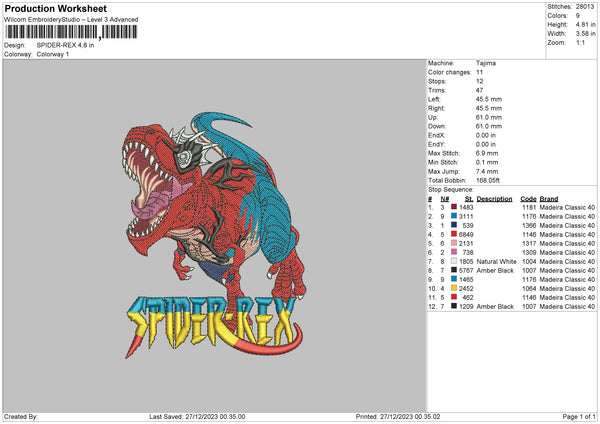Click 'Amber Black' in stop row 8
The width and height of the screenshot is (600, 424).
(495, 271)
